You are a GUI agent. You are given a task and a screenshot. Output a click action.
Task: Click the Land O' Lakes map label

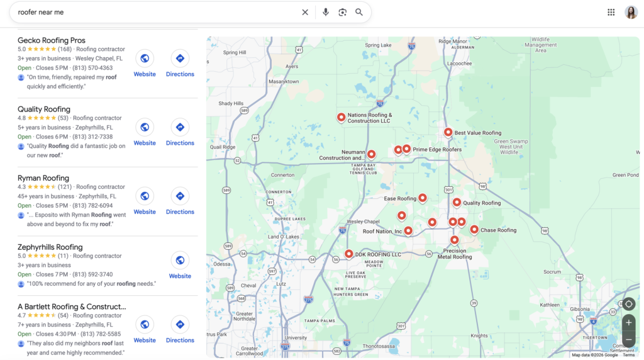click(x=284, y=237)
